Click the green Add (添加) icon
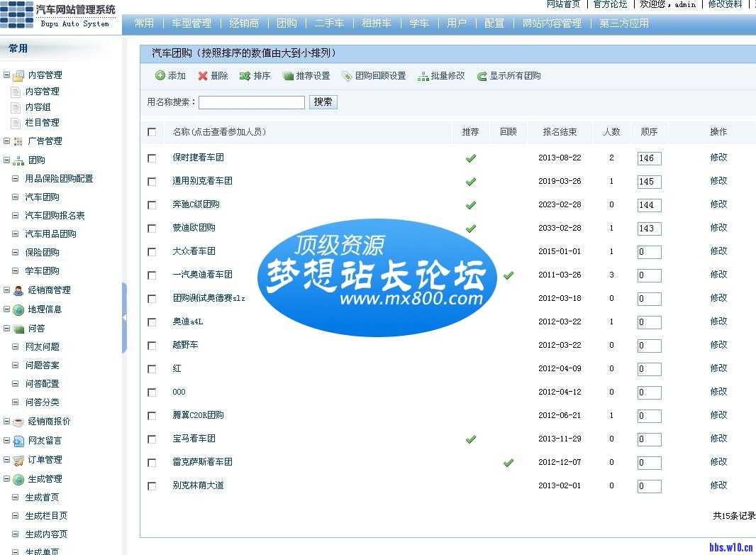Viewport: 756px width, 555px height. tap(160, 76)
